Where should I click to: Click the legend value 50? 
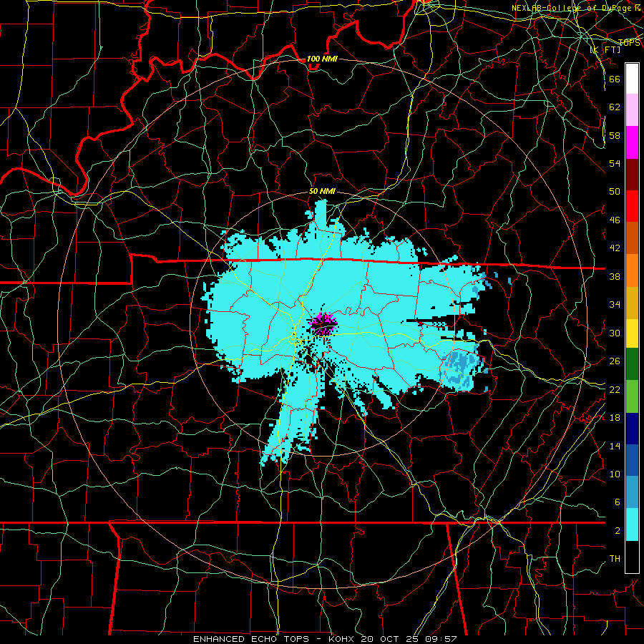[615, 191]
